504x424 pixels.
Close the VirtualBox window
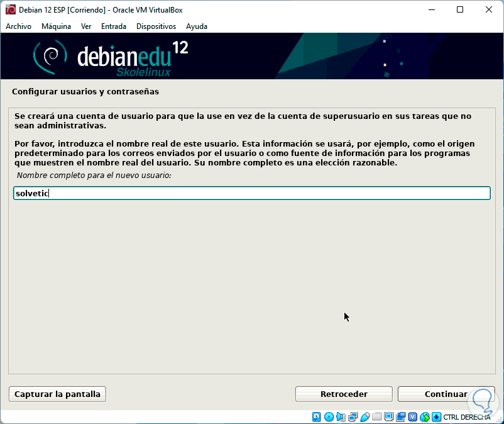click(x=488, y=9)
